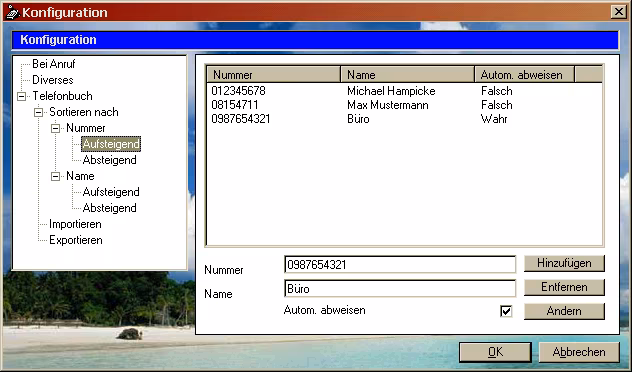Focus the Nummer input field
Screen dimensions: 632x372
400,264
